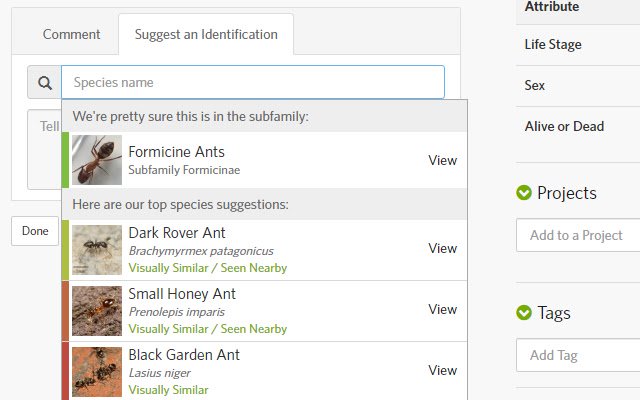Viewport: 640px width, 400px height.
Task: Focus the Species name search field
Action: 253,82
